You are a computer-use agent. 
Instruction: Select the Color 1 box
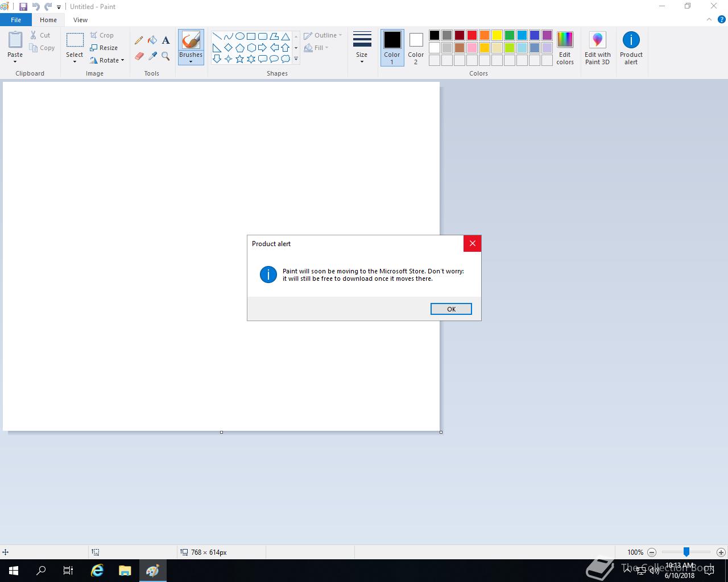coord(392,48)
